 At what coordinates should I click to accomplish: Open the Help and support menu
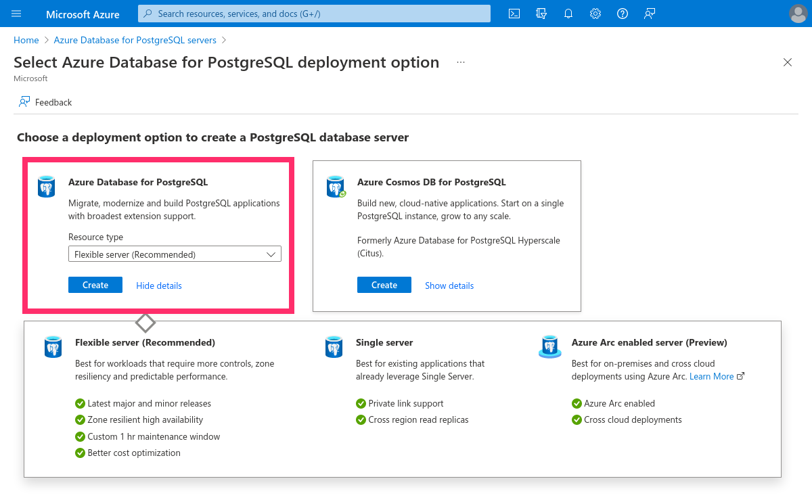(622, 14)
